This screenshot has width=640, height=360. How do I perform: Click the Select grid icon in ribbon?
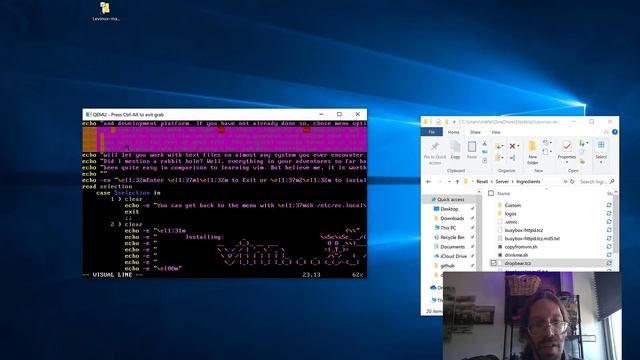(x=601, y=144)
